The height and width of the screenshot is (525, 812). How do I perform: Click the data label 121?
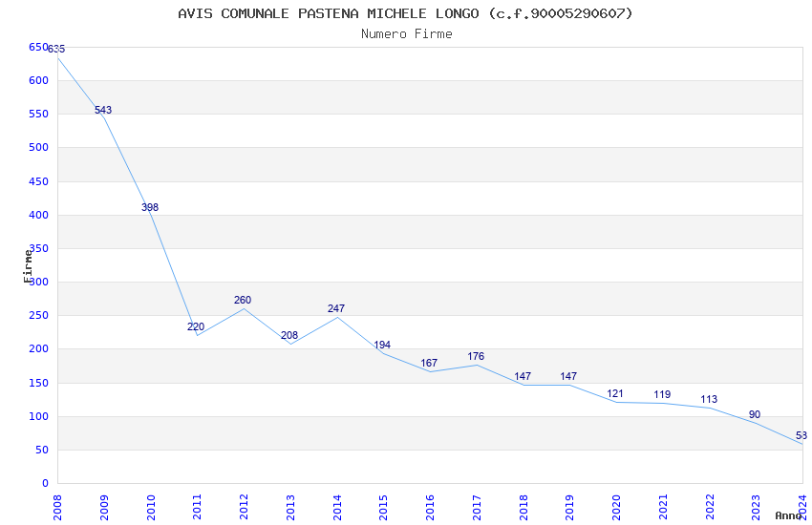point(615,393)
